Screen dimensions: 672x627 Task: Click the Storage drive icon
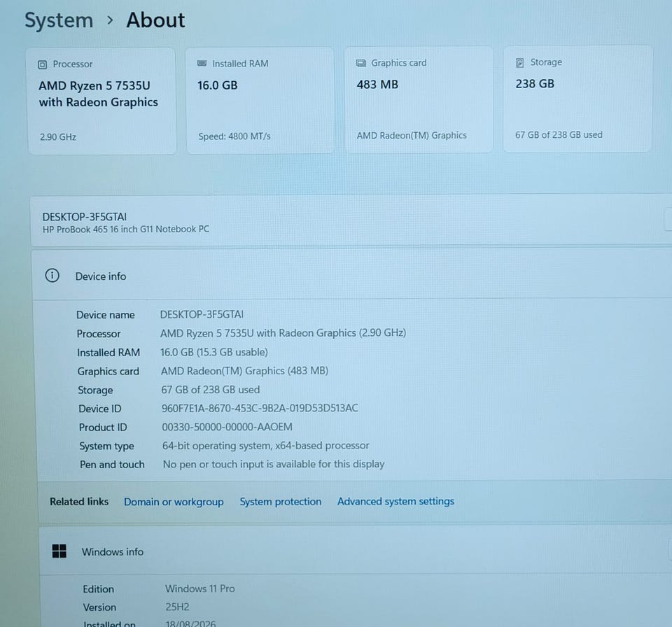[520, 62]
